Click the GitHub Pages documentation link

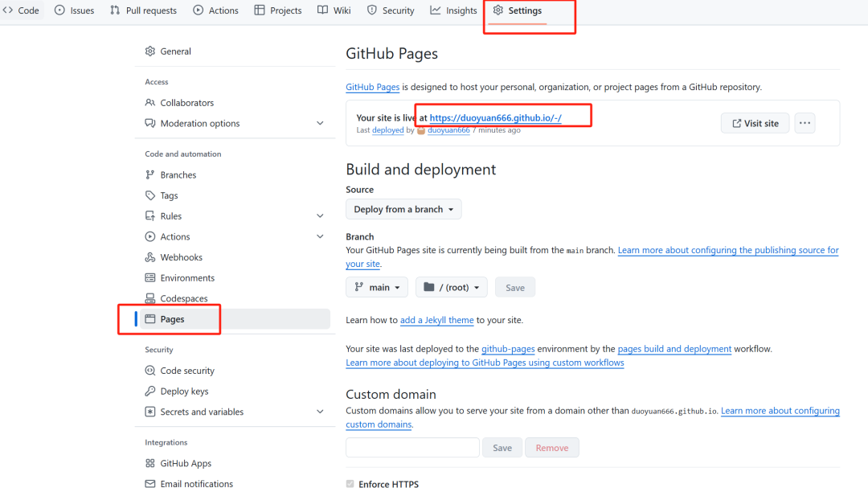pos(373,87)
